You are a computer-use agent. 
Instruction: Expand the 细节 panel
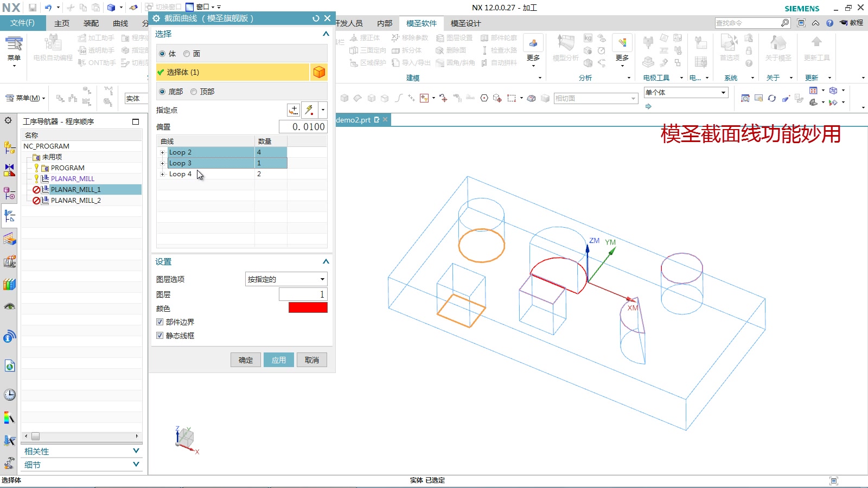tap(136, 465)
